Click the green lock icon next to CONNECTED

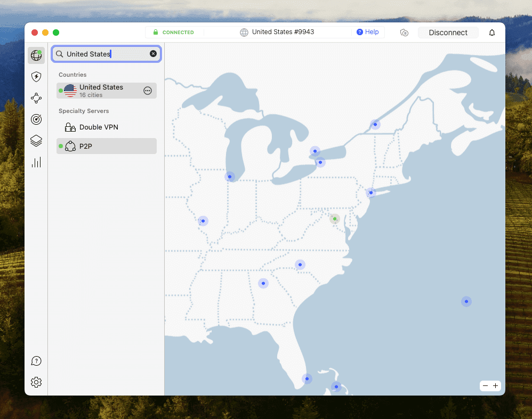point(156,32)
